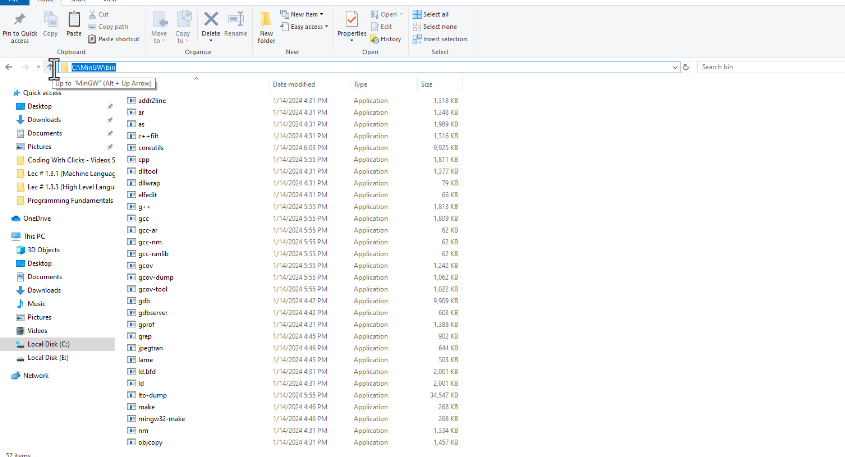Open file Properties from ribbon
Viewport: 845px width, 457px height.
pyautogui.click(x=351, y=26)
